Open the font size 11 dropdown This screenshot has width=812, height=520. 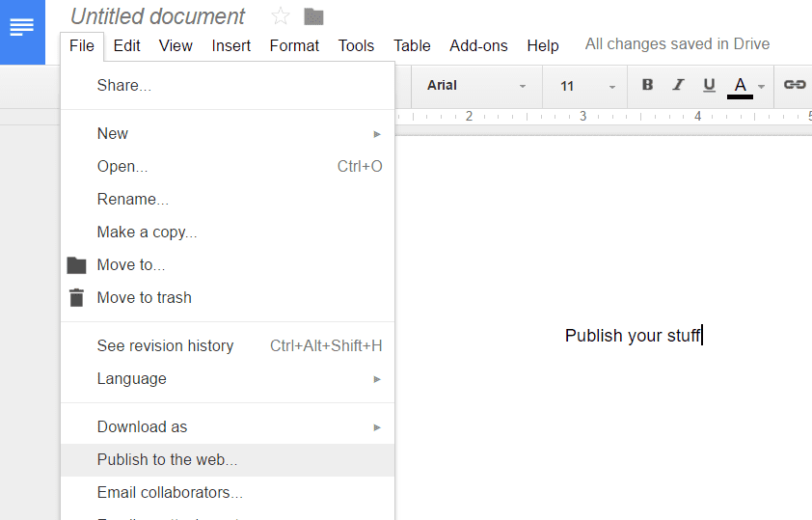tap(586, 86)
